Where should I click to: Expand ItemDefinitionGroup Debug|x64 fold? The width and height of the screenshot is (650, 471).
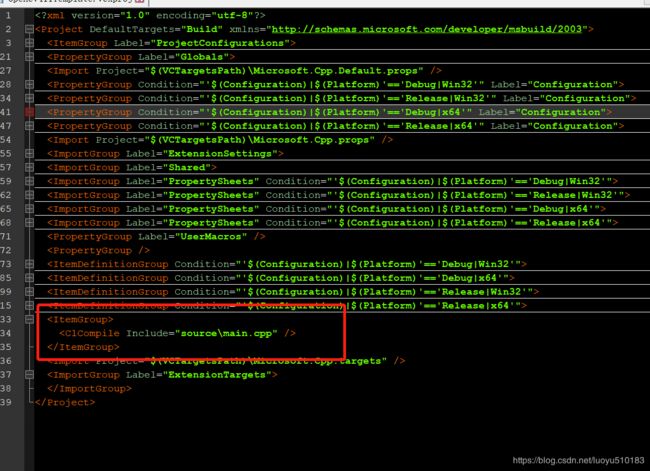29,278
